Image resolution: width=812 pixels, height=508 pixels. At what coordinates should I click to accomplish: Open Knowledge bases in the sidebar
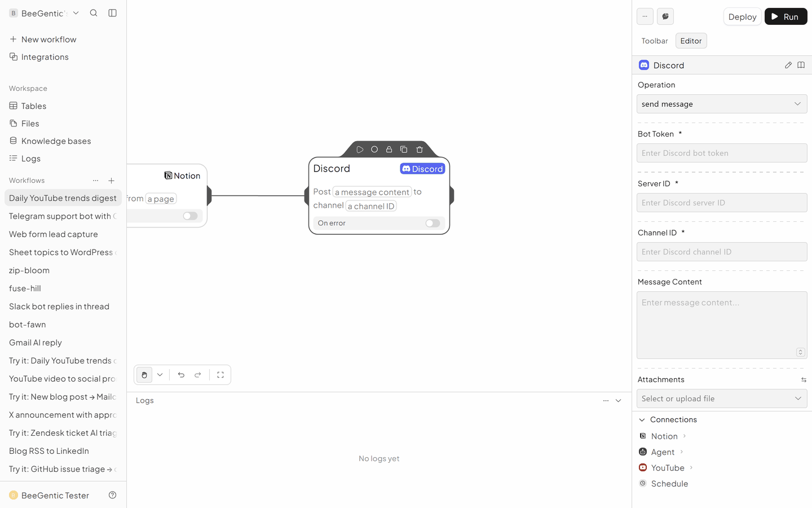pos(63,141)
